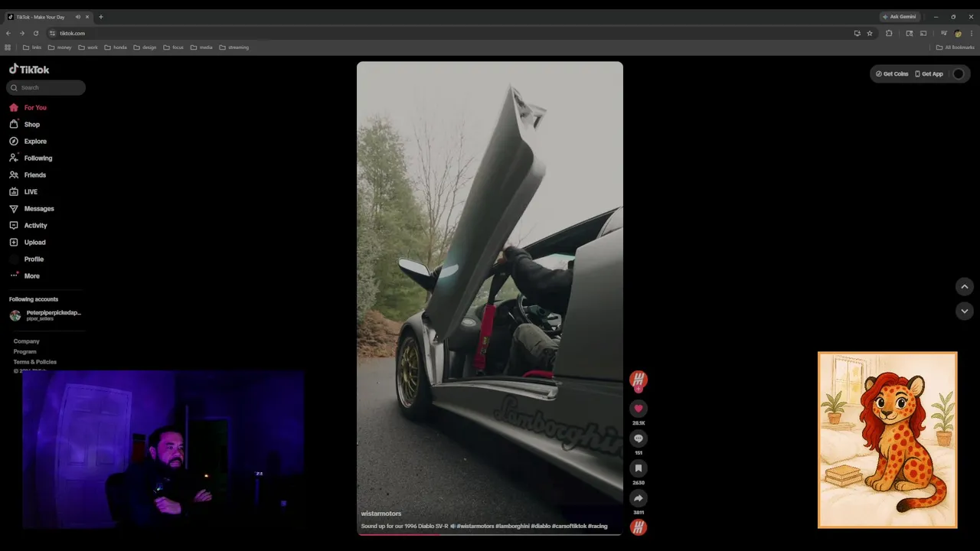Open the All Bookmarks folder
The height and width of the screenshot is (551, 980).
click(x=955, y=47)
